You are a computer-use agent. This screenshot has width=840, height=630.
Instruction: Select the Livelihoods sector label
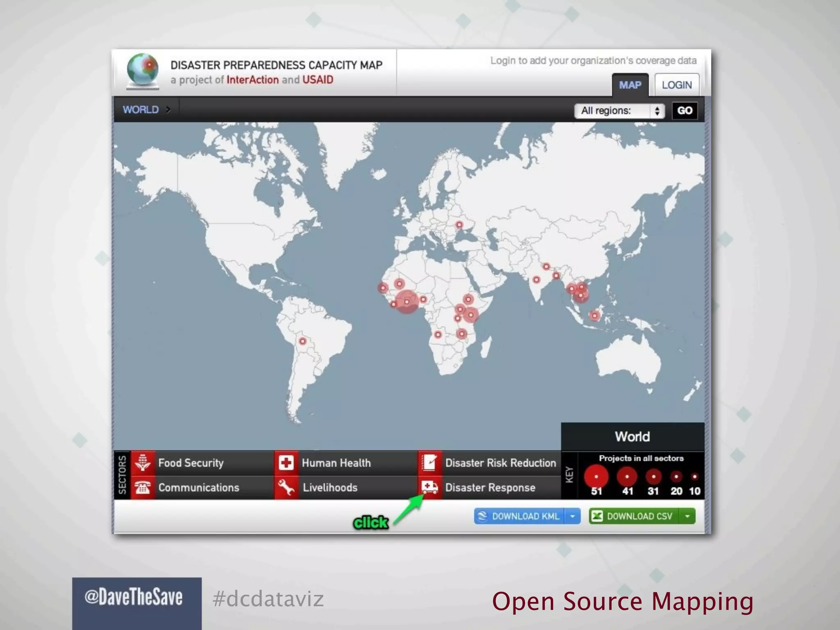pyautogui.click(x=330, y=487)
